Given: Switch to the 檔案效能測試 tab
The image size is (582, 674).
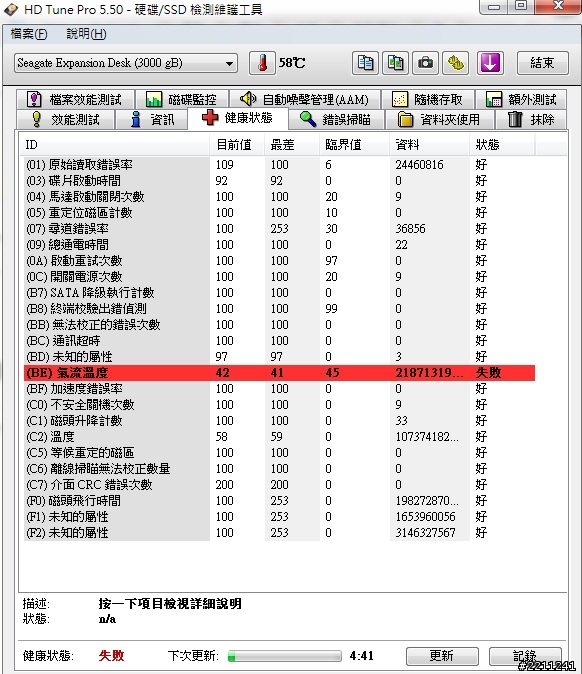Looking at the screenshot, I should tap(76, 99).
